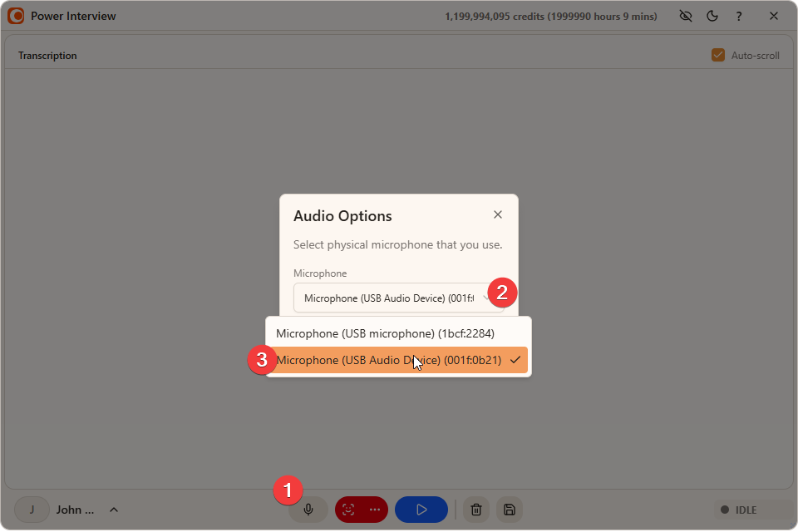Start the interview with play button

[421, 510]
